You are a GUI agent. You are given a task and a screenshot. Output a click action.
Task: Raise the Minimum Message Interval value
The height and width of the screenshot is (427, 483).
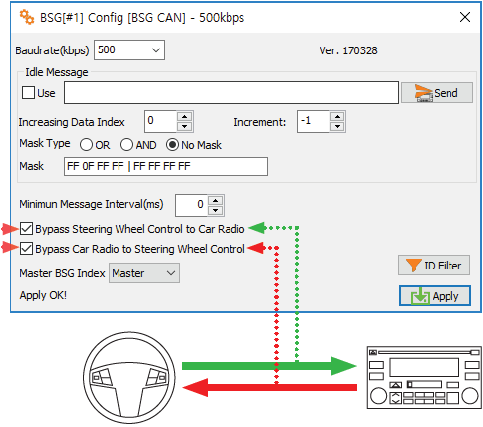pos(216,201)
